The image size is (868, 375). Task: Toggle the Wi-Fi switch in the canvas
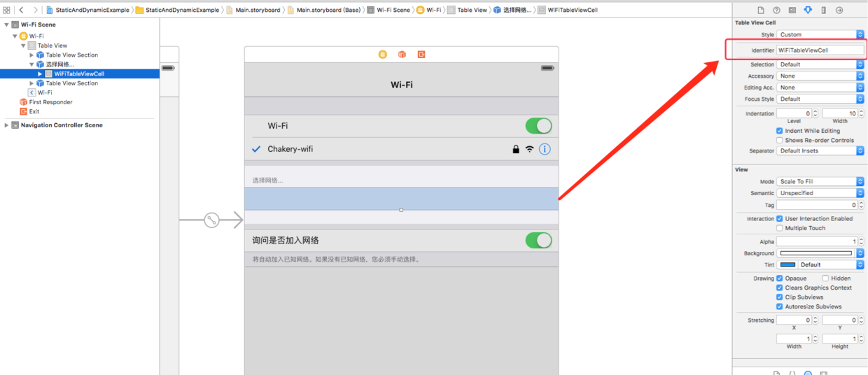538,126
